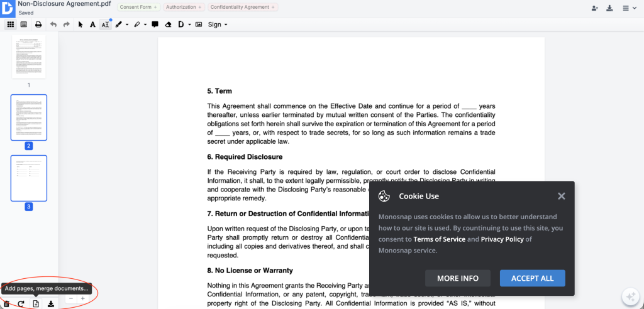Accept all cookies
This screenshot has width=644, height=309.
pyautogui.click(x=532, y=278)
